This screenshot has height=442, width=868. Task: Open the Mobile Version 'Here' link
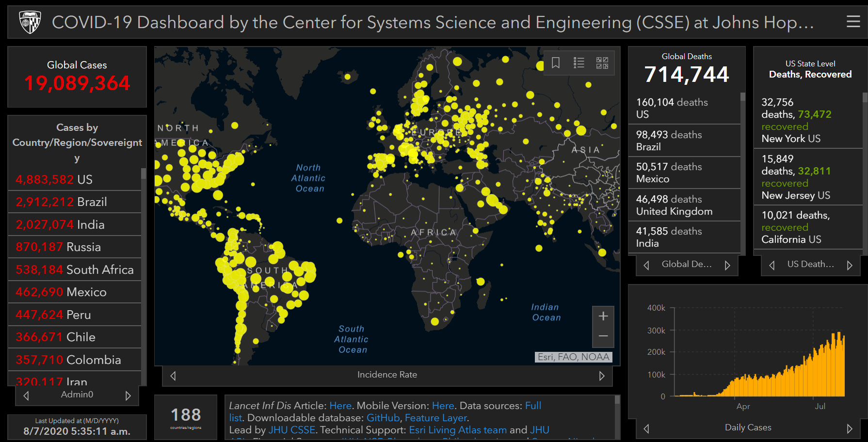pos(443,406)
